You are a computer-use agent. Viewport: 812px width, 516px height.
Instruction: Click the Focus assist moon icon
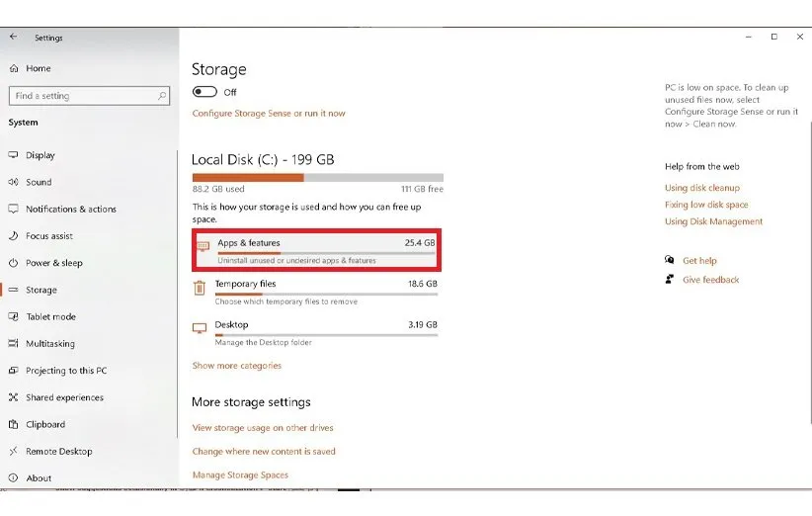[x=14, y=235]
